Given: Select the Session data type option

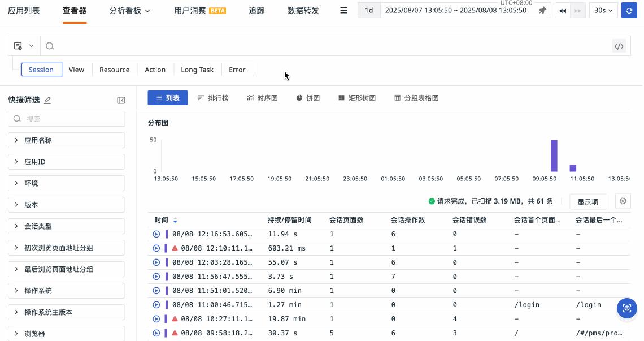Looking at the screenshot, I should [x=41, y=70].
